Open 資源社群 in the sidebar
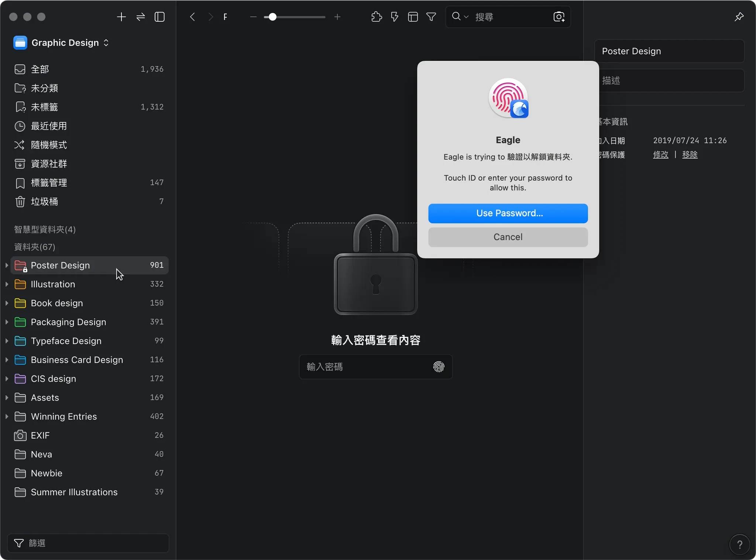The image size is (756, 560). 89,164
